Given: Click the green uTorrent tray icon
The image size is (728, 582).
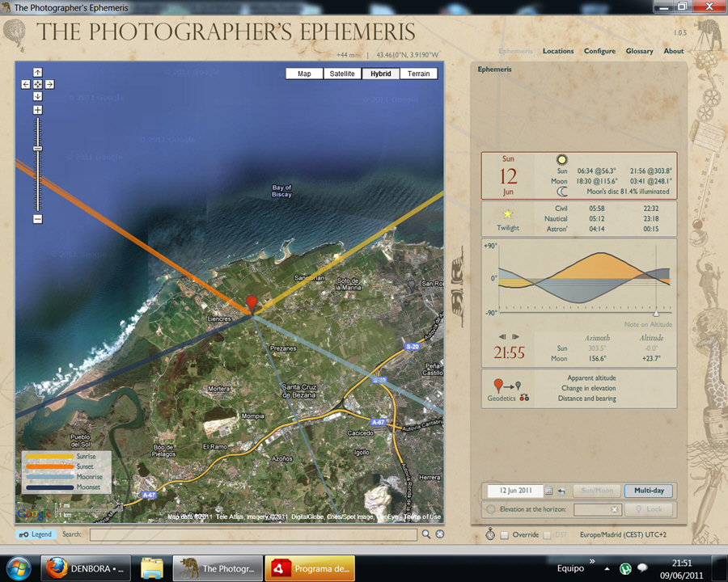Looking at the screenshot, I should 625,568.
